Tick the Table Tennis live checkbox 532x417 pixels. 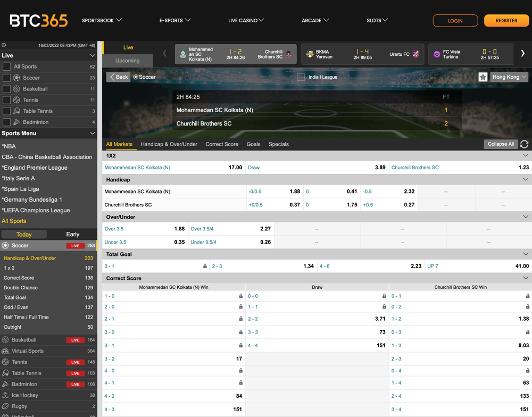pos(6,111)
